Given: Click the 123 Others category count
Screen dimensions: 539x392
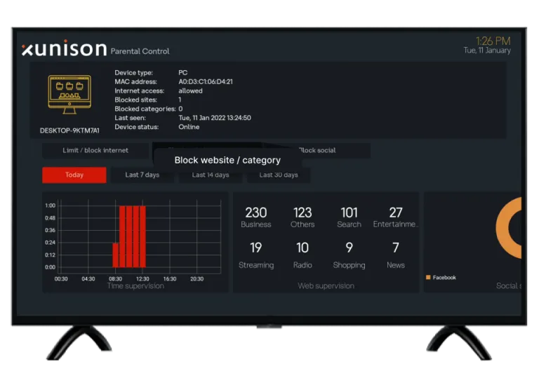Looking at the screenshot, I should pyautogui.click(x=302, y=217).
